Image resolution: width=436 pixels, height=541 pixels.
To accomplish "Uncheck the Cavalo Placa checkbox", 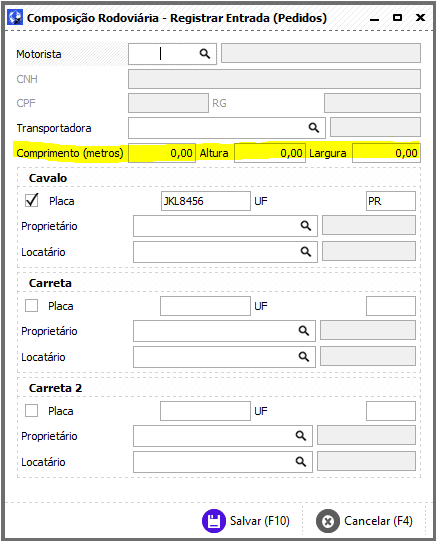I will click(31, 200).
